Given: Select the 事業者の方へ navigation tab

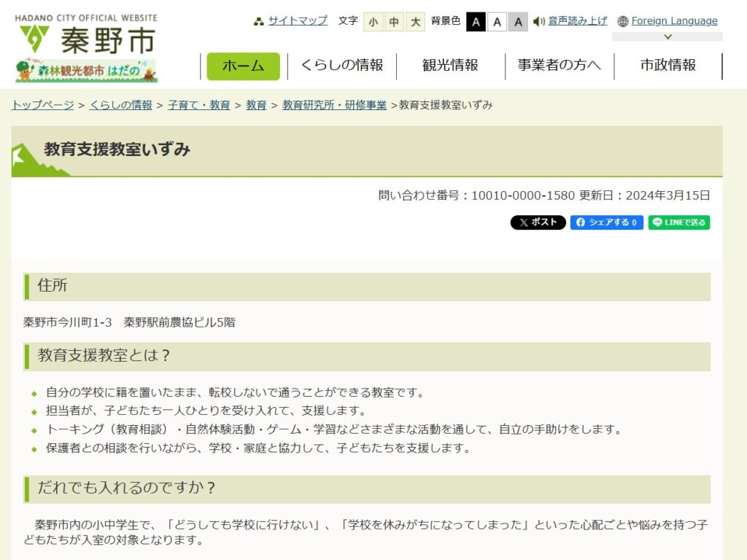Looking at the screenshot, I should (558, 65).
